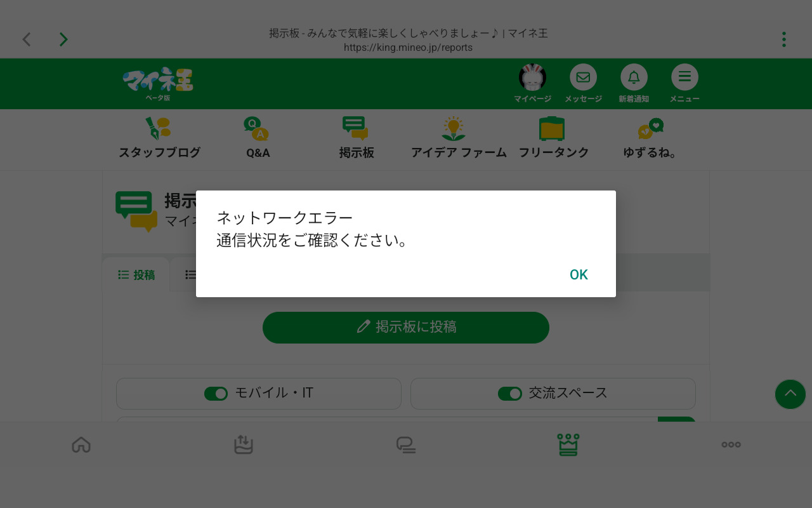Open the メニュー hamburger icon
Viewport: 812px width, 508px height.
(684, 77)
